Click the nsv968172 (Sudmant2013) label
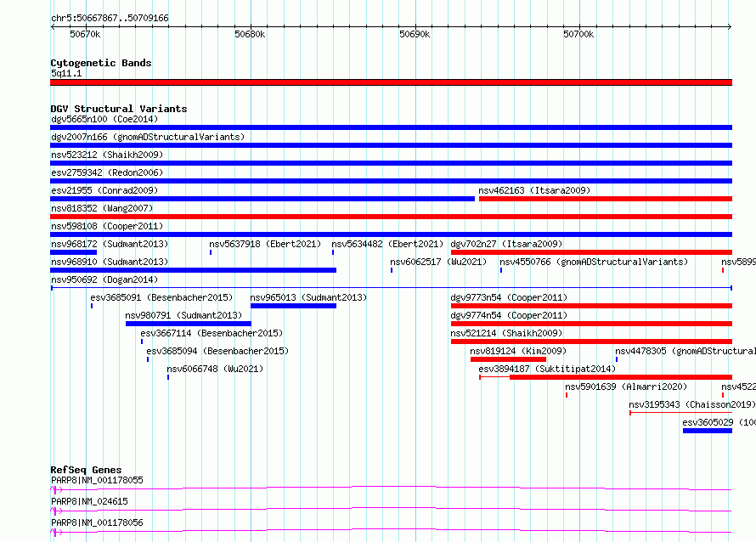Screen dimensions: 756x542 click(110, 244)
